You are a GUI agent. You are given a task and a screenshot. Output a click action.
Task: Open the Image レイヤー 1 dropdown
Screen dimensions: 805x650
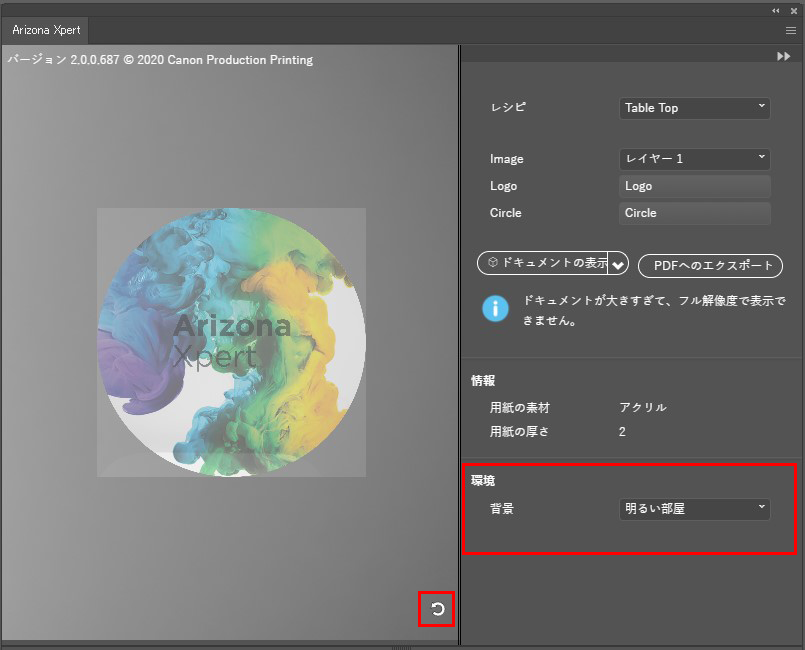(x=695, y=159)
